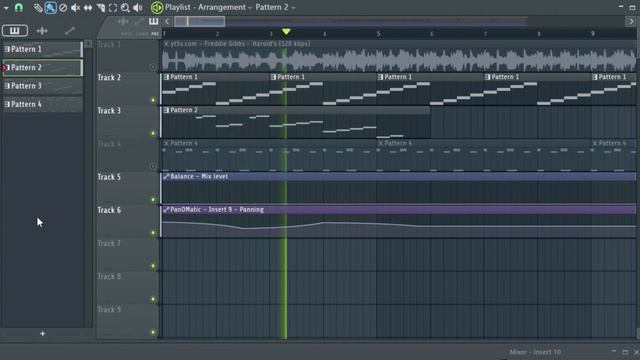Open Balance - Mix level clip menu
Viewport: 640px width, 360px height.
pos(166,176)
